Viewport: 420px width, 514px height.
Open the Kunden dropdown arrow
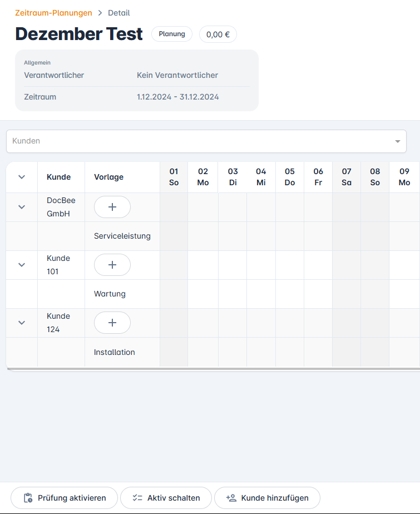pyautogui.click(x=397, y=141)
